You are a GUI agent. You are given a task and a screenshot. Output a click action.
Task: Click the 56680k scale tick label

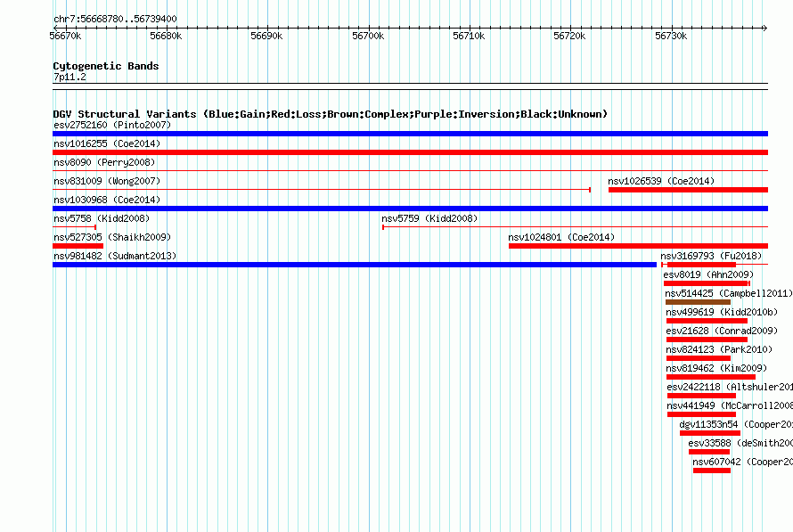click(x=166, y=36)
